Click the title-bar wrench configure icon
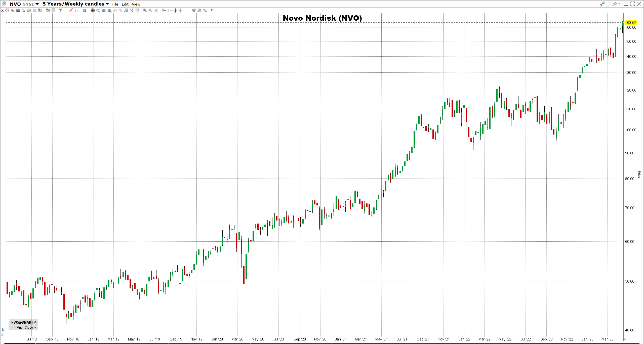Image resolution: width=644 pixels, height=344 pixels. pos(602,4)
